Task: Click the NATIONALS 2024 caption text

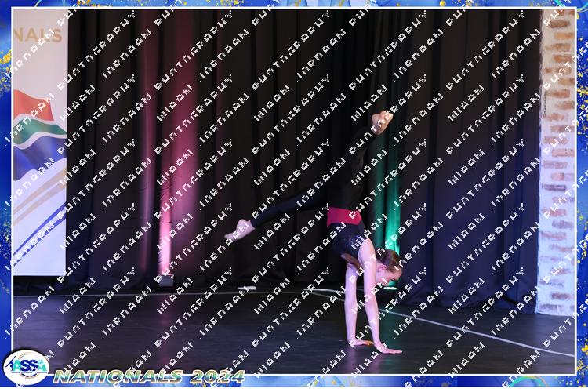Action: (x=149, y=376)
